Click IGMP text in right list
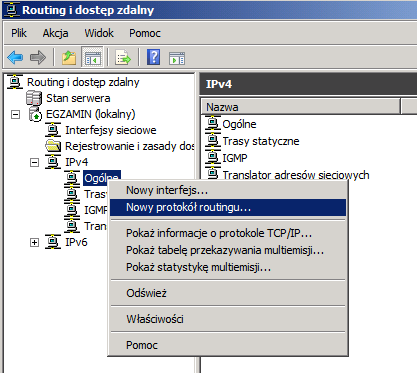Screen dimensions: 417x373 (235, 158)
